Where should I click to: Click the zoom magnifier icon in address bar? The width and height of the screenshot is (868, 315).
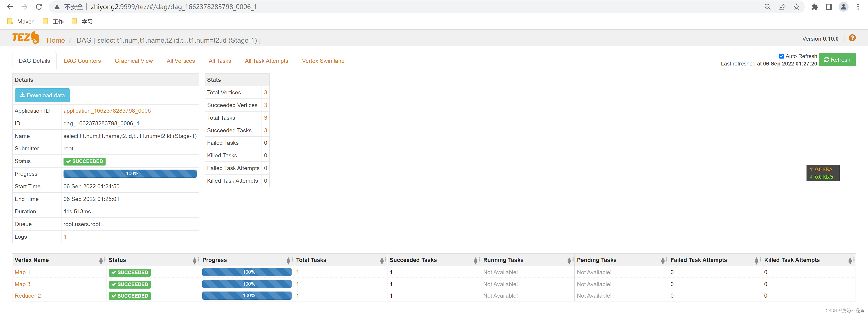767,7
